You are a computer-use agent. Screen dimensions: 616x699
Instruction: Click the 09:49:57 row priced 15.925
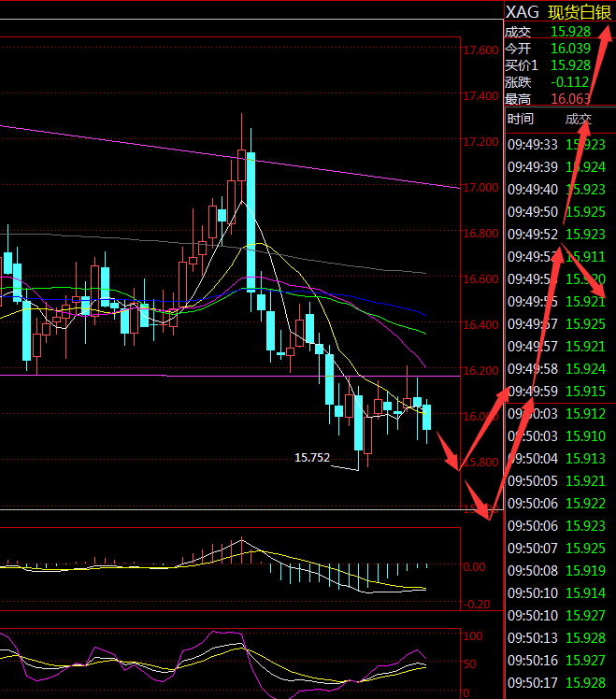point(556,324)
